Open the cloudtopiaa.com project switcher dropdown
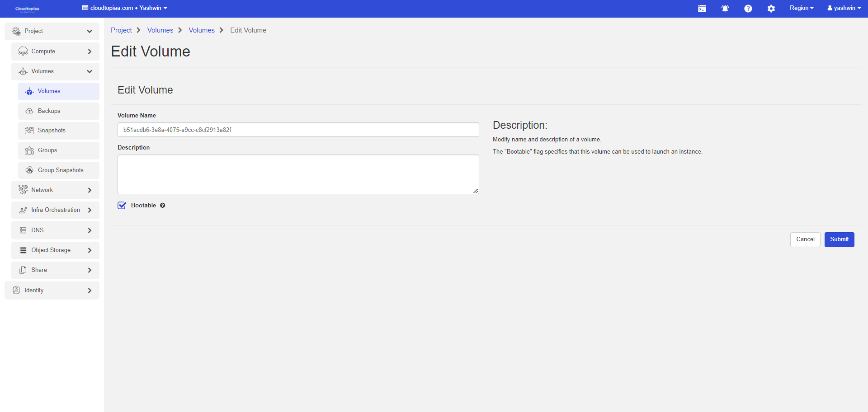Image resolution: width=868 pixels, height=412 pixels. pos(125,8)
